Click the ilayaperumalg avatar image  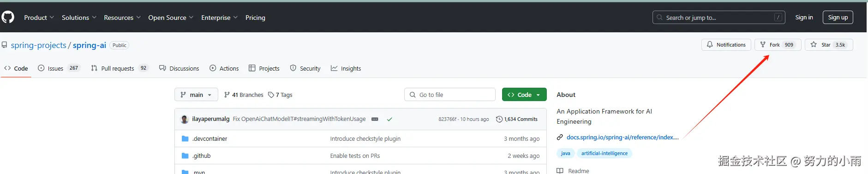(x=185, y=119)
